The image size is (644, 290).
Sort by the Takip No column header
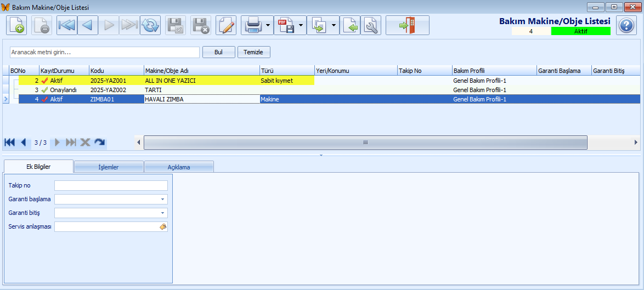(425, 71)
